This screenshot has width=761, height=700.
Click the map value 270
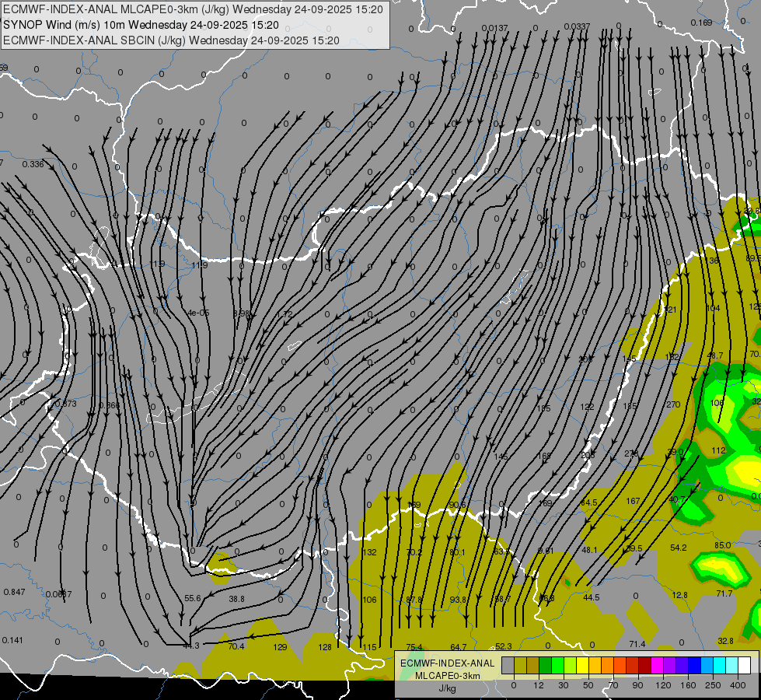point(673,404)
